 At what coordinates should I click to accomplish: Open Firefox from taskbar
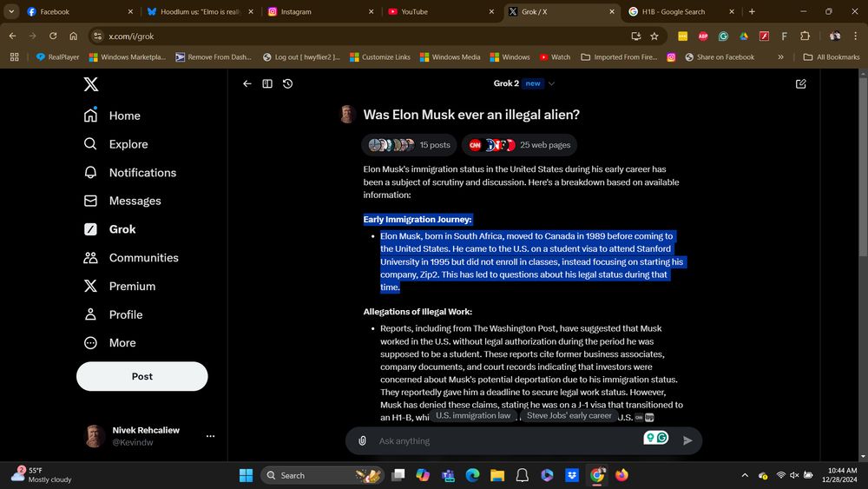(x=621, y=475)
